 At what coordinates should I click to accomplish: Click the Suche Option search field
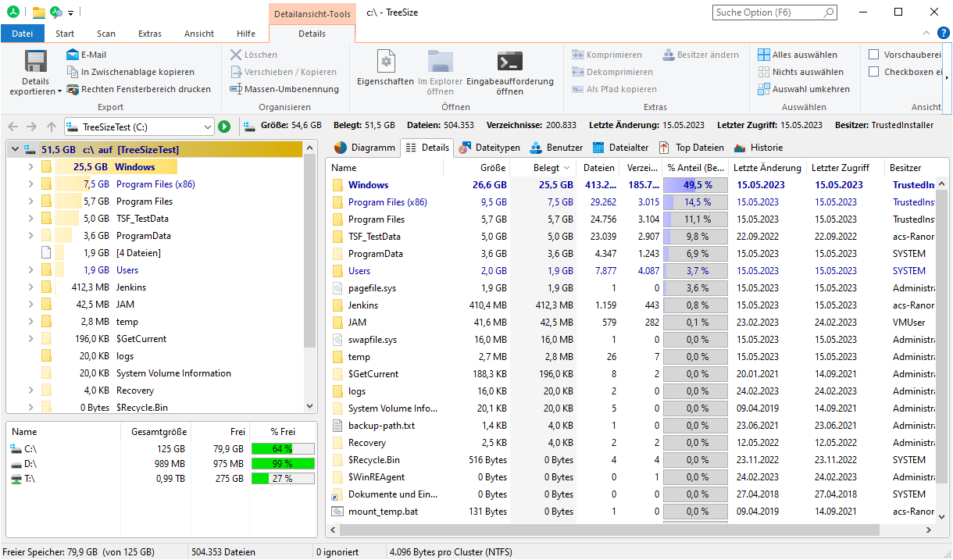(x=775, y=12)
